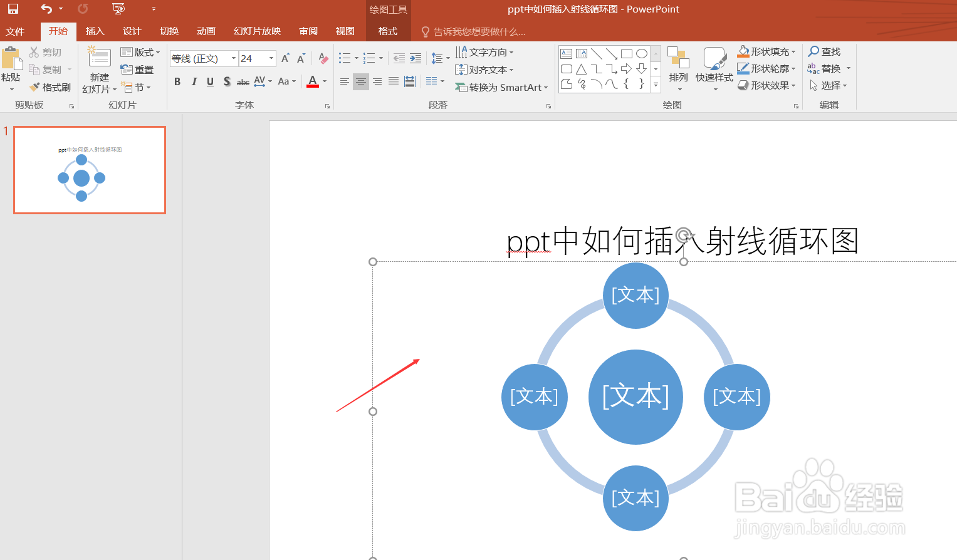Increase the list indent level
The height and width of the screenshot is (560, 957).
[416, 58]
